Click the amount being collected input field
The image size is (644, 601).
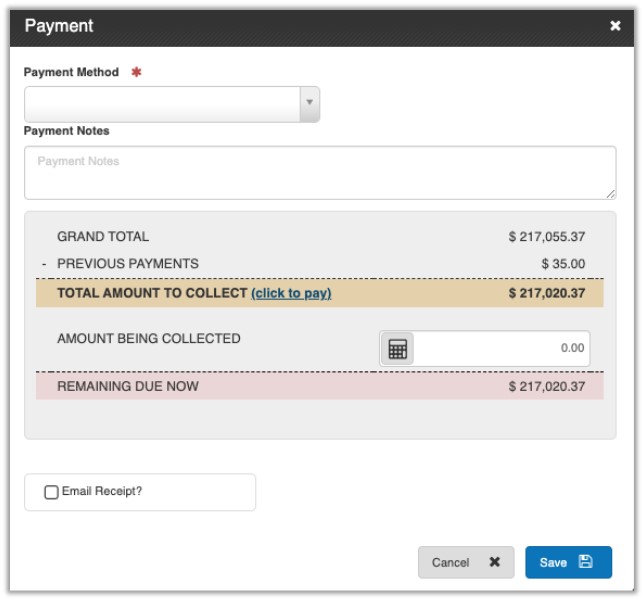(501, 349)
